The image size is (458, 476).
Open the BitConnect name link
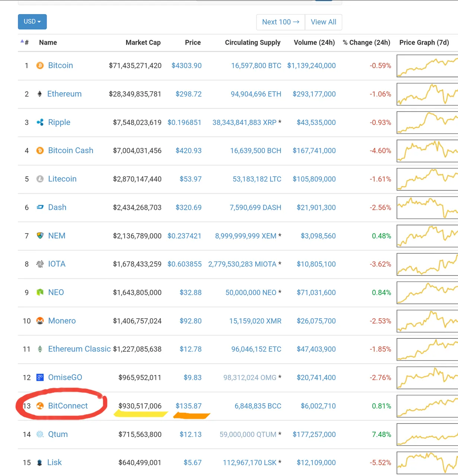tap(68, 406)
